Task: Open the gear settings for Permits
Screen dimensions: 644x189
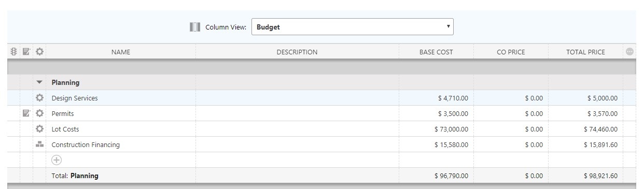Action: pos(39,113)
